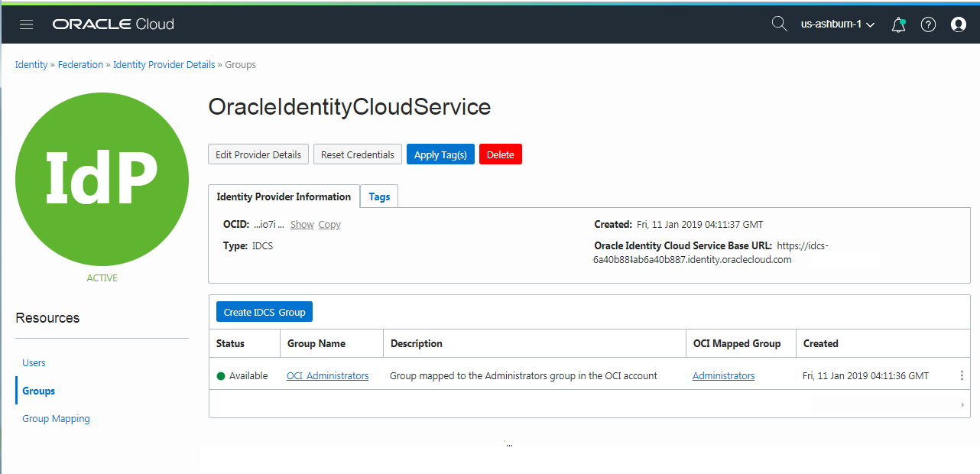Open the Oracle Cloud search

(x=779, y=24)
